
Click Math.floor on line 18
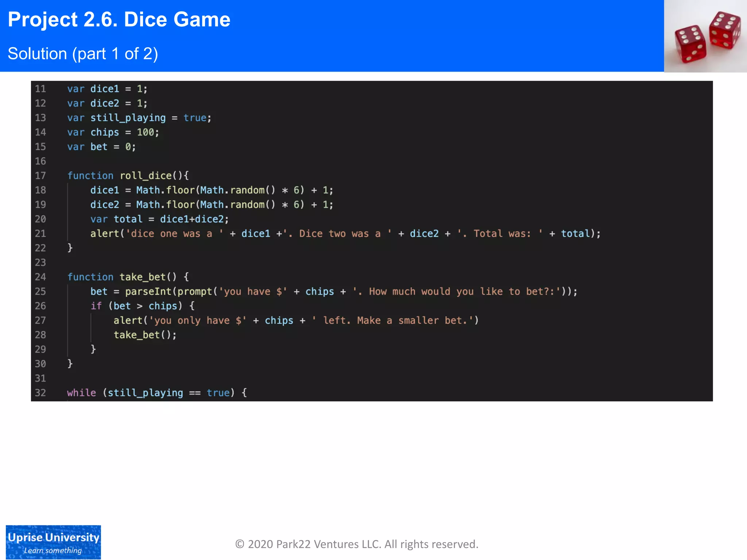165,190
